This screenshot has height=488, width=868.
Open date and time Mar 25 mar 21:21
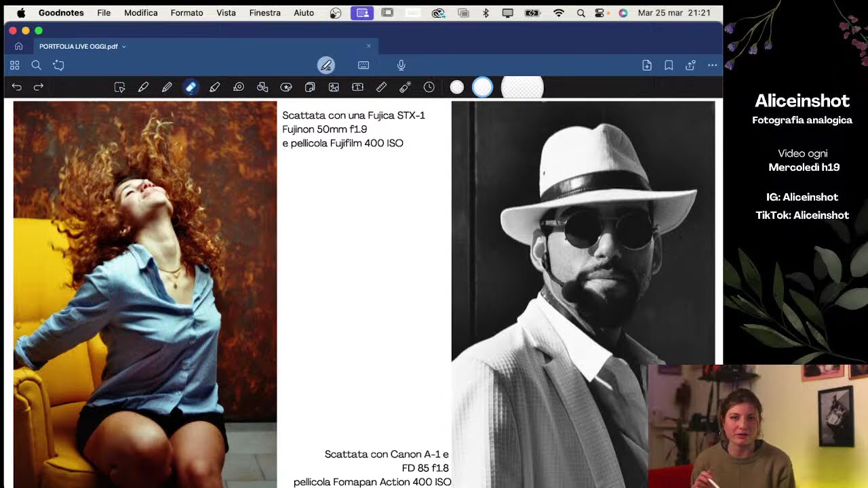674,13
